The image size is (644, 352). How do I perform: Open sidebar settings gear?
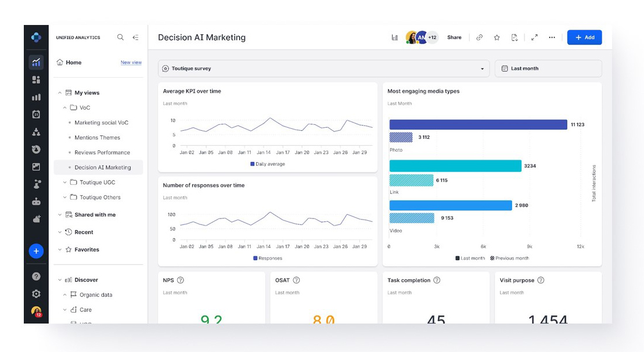tap(35, 294)
